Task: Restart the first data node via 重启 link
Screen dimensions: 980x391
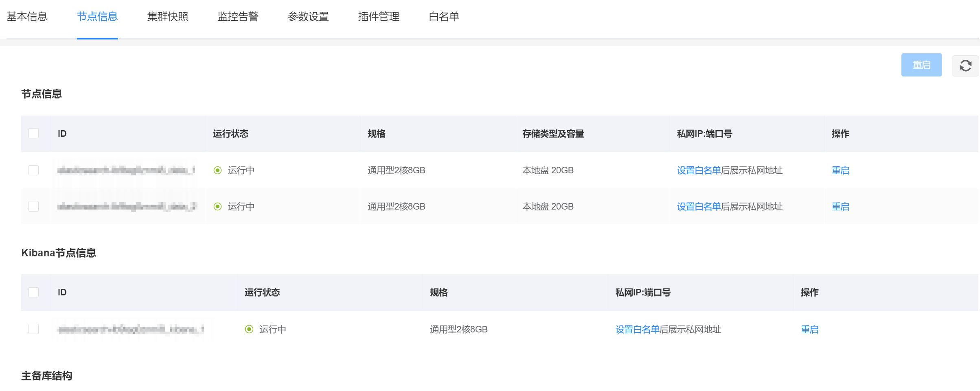Action: click(x=840, y=170)
